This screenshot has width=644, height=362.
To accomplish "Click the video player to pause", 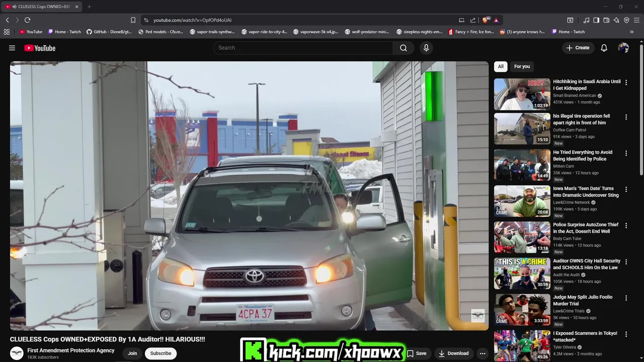I will pos(249,196).
